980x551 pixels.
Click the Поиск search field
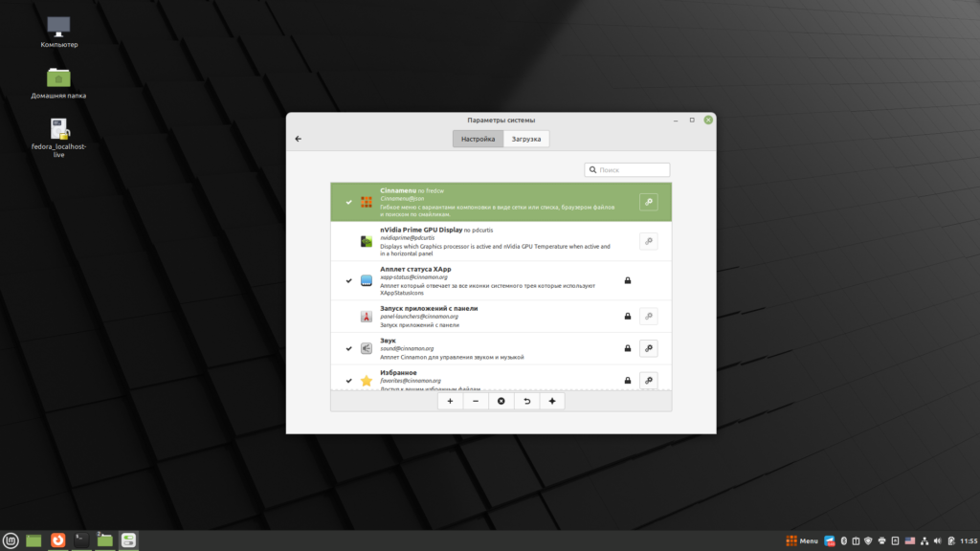click(632, 169)
